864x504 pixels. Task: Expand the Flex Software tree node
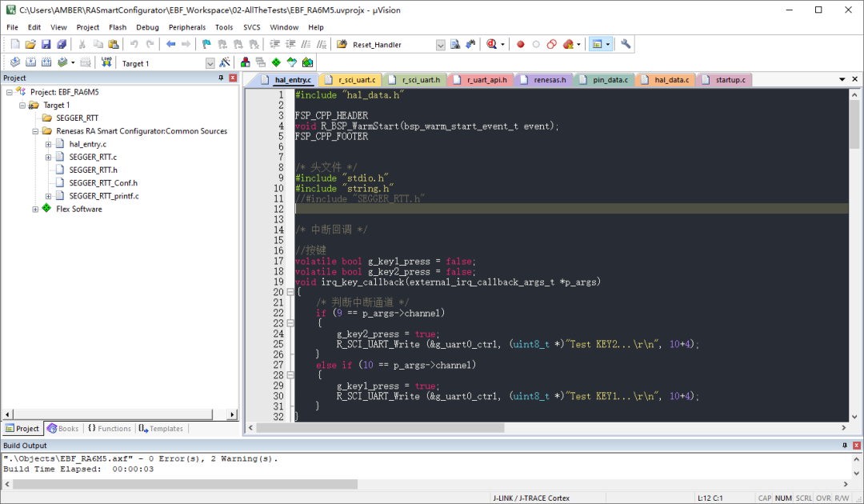pyautogui.click(x=35, y=210)
